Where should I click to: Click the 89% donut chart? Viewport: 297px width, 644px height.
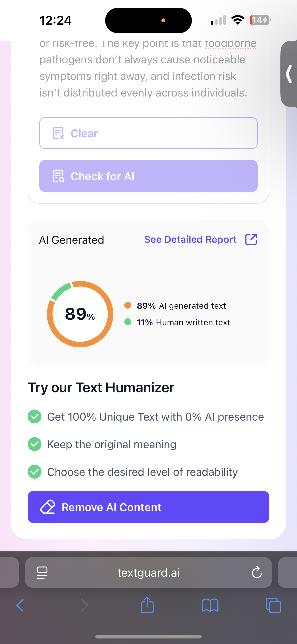pos(80,314)
